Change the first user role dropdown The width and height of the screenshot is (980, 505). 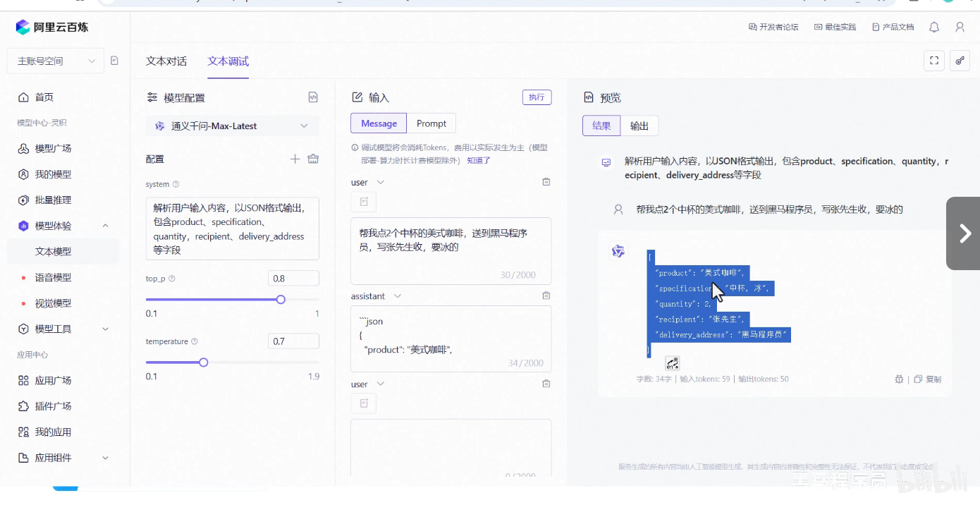pyautogui.click(x=368, y=182)
